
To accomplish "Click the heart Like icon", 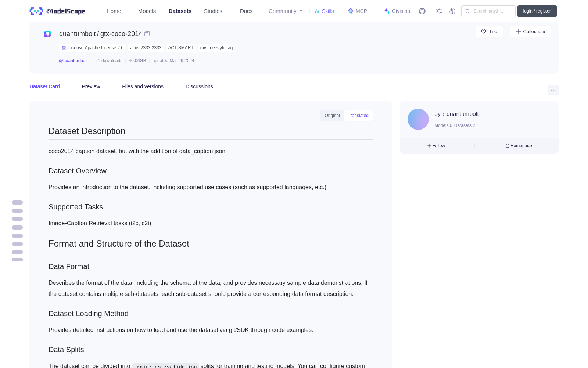I will (484, 32).
